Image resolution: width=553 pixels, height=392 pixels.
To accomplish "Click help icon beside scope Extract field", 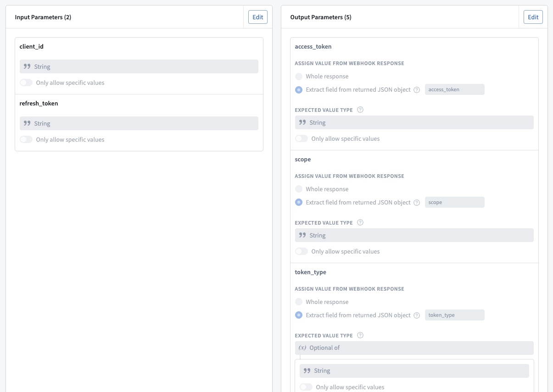I will [417, 203].
